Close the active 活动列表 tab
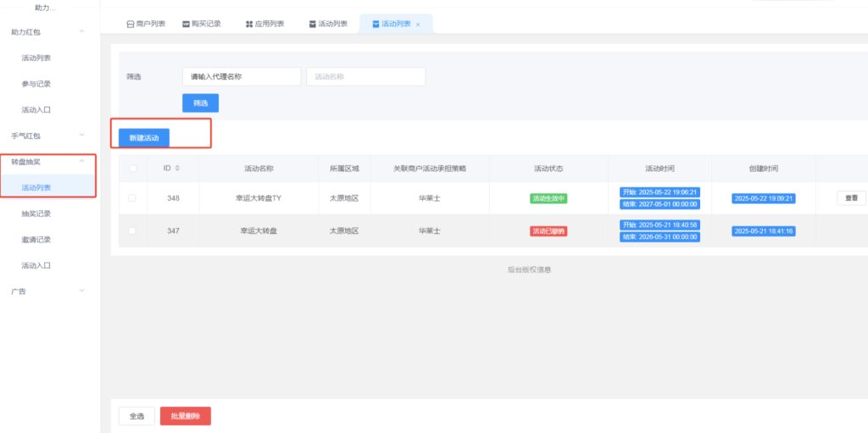Screen dimensions: 868x433 tap(418, 25)
